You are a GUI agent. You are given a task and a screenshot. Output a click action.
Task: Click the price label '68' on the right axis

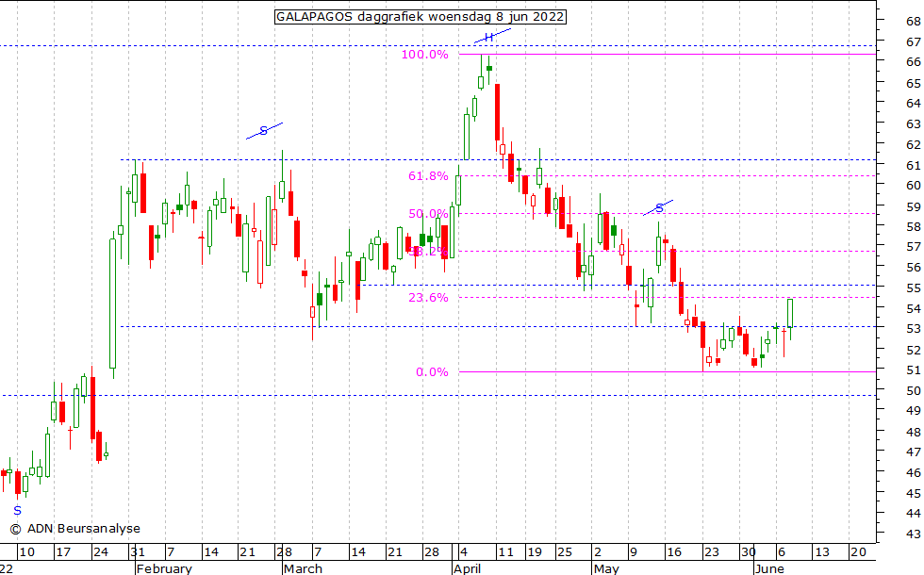914,22
